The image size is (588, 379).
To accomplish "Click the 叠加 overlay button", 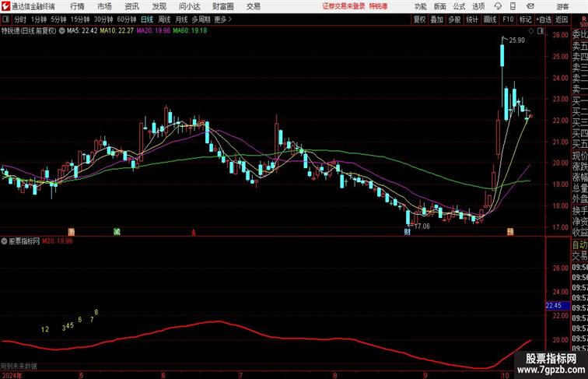I will coord(437,19).
